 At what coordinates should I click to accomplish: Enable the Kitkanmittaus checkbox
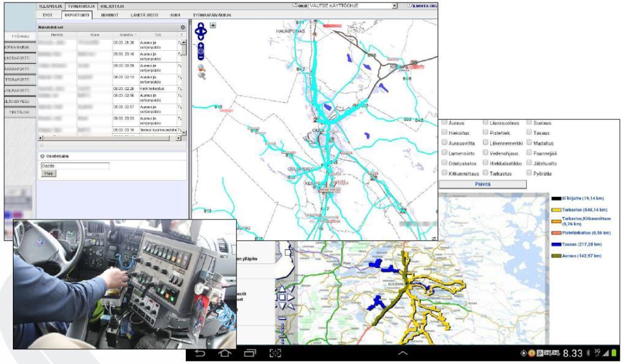[444, 173]
